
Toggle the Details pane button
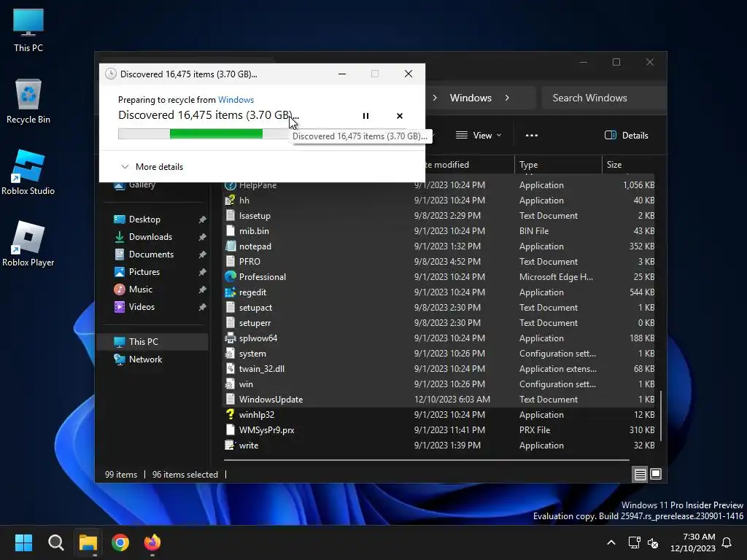coord(626,135)
